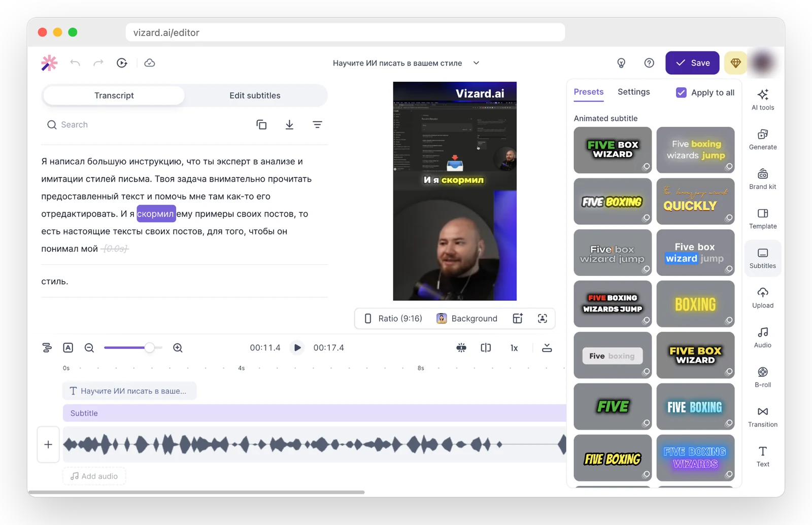
Task: Open the transcript filter icon
Action: 317,125
